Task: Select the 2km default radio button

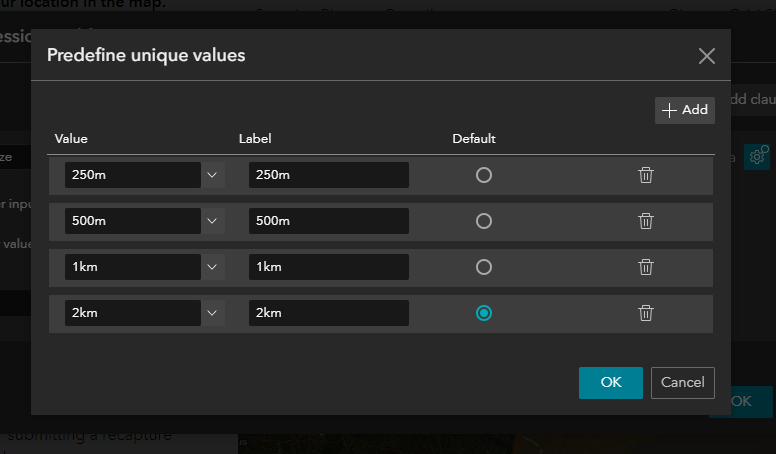Action: pyautogui.click(x=484, y=313)
